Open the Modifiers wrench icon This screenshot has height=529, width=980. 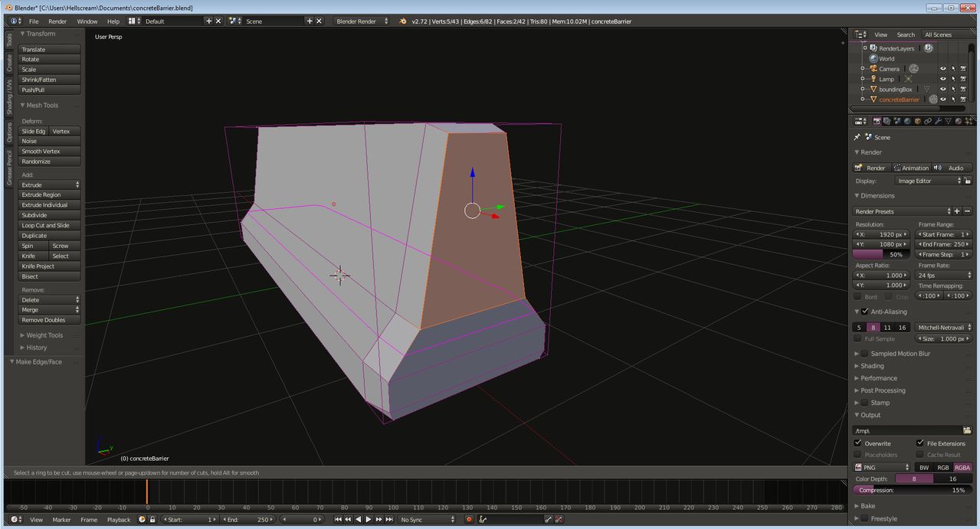(939, 121)
